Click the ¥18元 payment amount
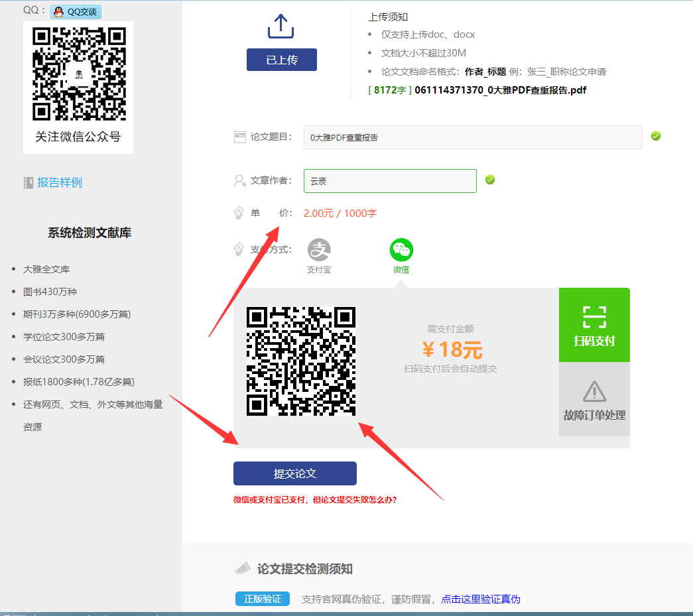This screenshot has width=693, height=616. [452, 350]
